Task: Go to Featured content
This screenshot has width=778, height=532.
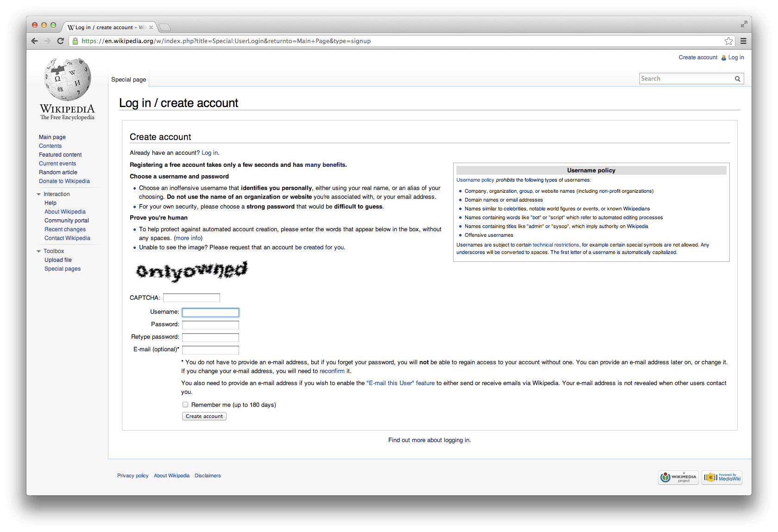Action: [60, 155]
